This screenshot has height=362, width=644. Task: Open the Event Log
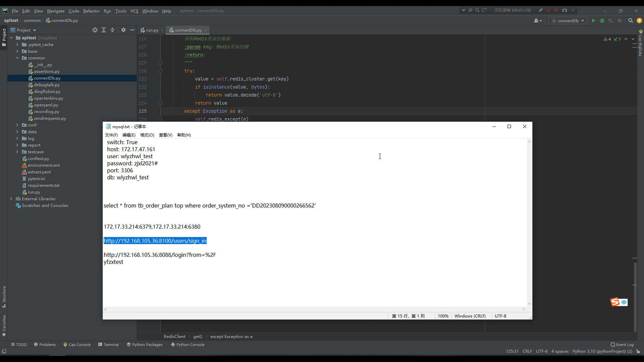tap(622, 345)
